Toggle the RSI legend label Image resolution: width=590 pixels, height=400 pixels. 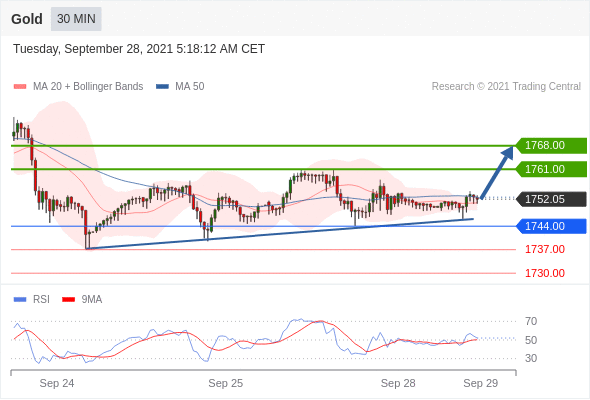41,300
